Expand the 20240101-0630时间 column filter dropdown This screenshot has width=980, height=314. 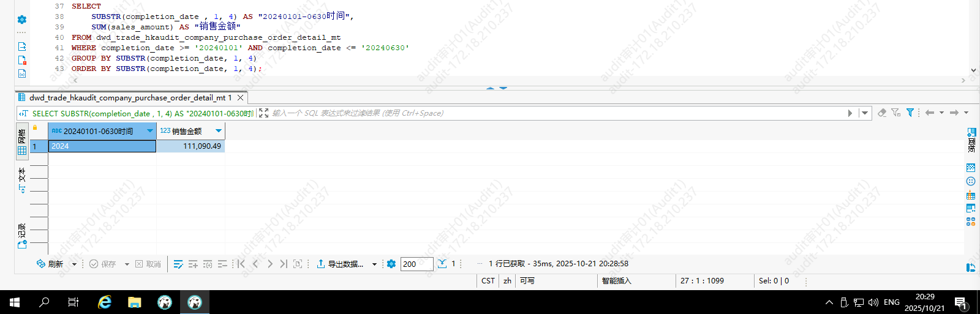149,131
